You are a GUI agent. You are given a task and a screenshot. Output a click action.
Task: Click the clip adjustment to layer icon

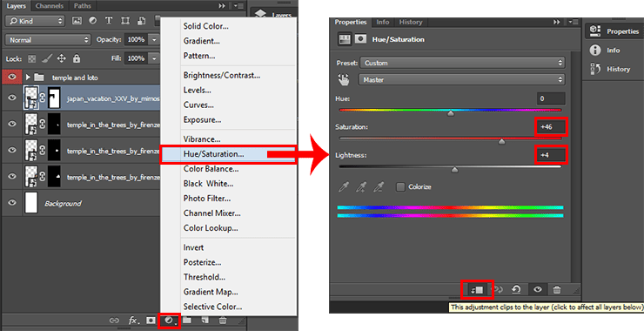[477, 290]
